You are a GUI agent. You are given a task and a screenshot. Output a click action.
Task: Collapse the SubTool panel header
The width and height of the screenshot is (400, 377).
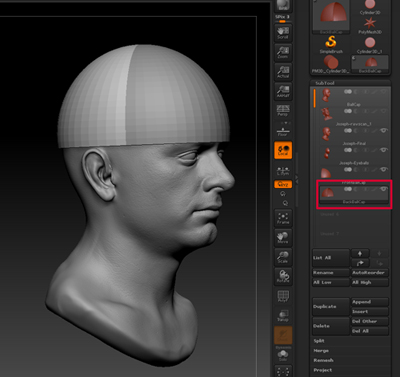click(350, 83)
